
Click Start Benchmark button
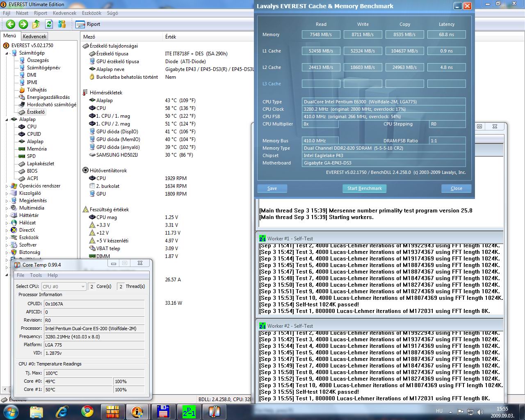[x=364, y=188]
